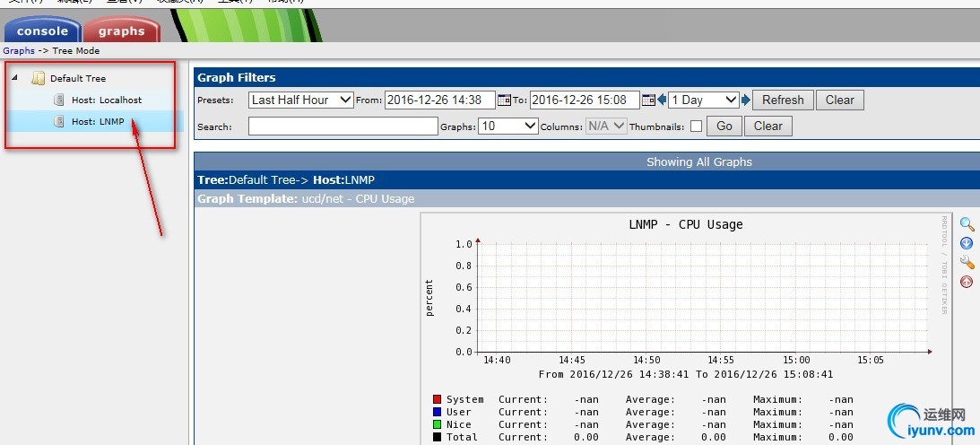Open the Presets dropdown
The image size is (980, 445).
click(x=301, y=100)
